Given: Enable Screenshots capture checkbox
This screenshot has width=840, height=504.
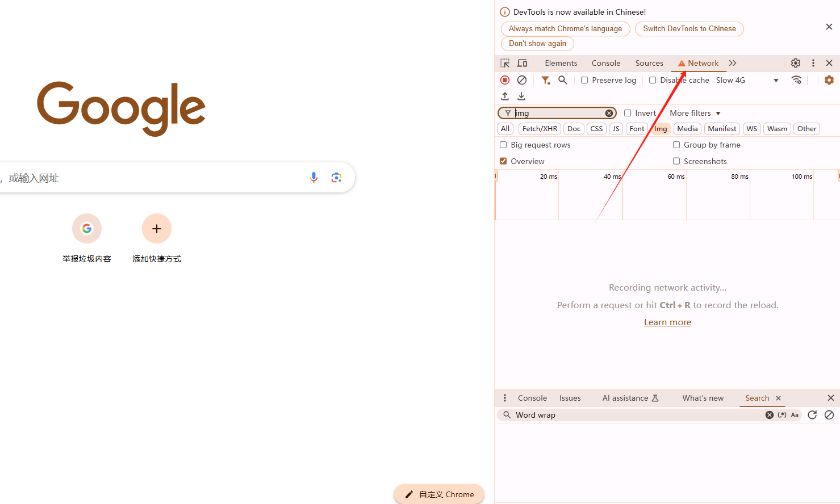Looking at the screenshot, I should click(676, 161).
